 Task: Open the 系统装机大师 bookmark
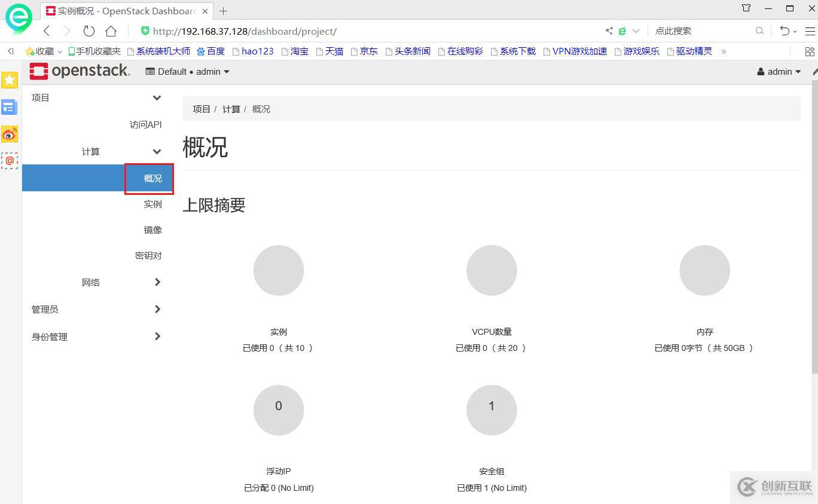point(158,51)
